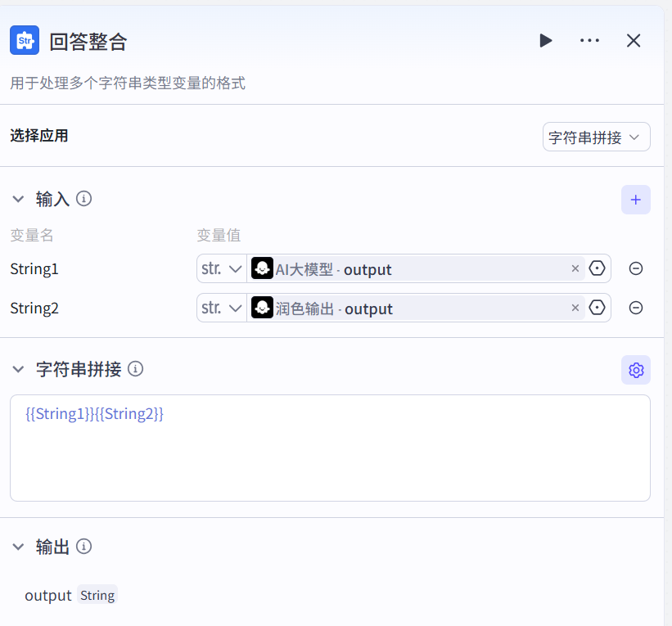The width and height of the screenshot is (672, 626).
Task: Remove the String1 input row
Action: pyautogui.click(x=636, y=268)
